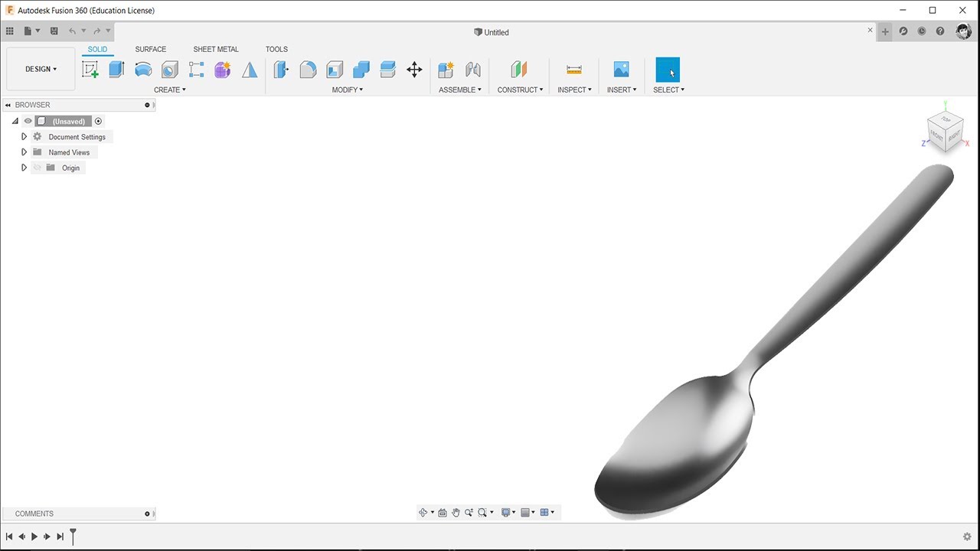Choose the Hole tool icon
The image size is (980, 551).
(170, 70)
